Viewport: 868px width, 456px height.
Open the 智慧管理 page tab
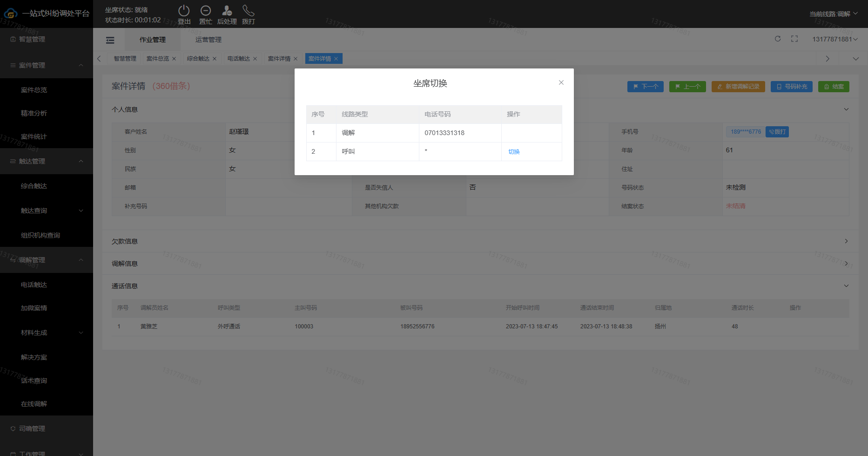click(x=125, y=59)
